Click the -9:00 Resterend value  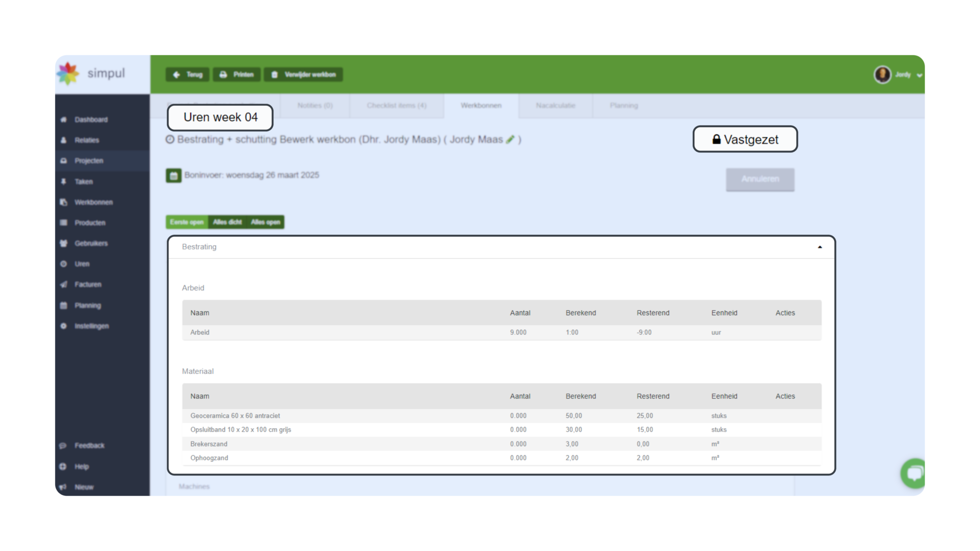point(644,332)
